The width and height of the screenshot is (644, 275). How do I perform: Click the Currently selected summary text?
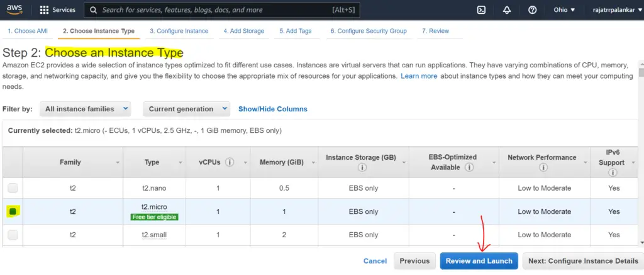point(145,131)
